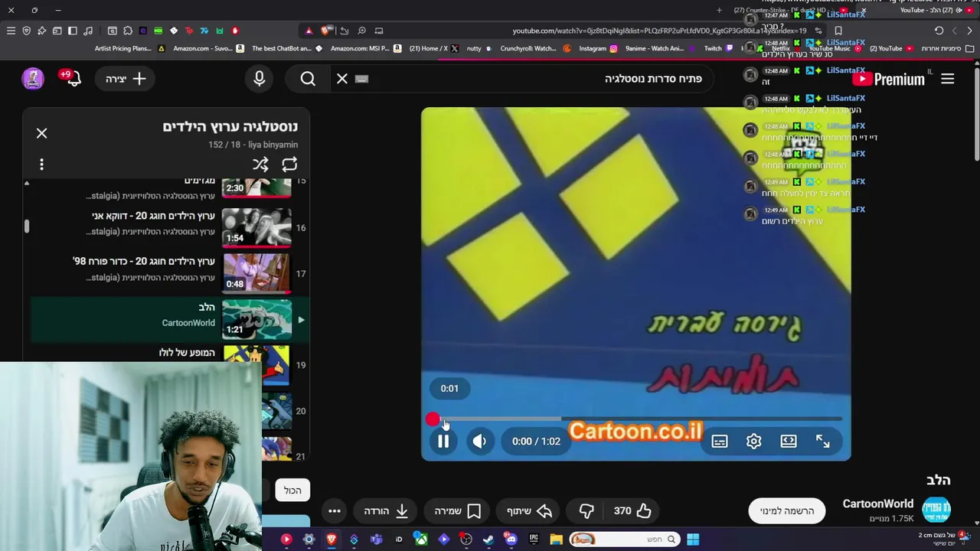Open a new tab with plus button
The width and height of the screenshot is (980, 551).
tap(719, 10)
